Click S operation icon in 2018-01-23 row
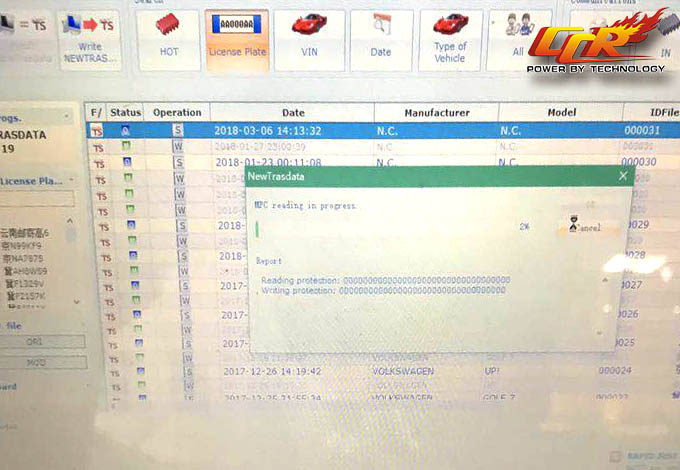 pos(179,163)
